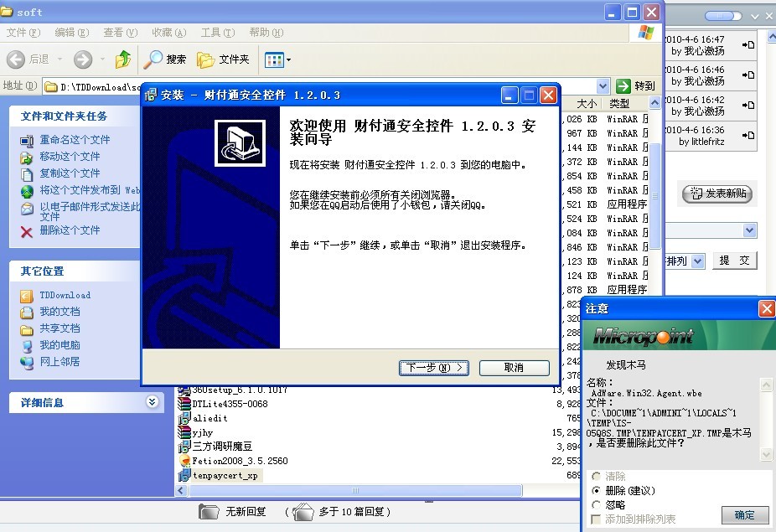Open the 工具(T) menu

(217, 33)
